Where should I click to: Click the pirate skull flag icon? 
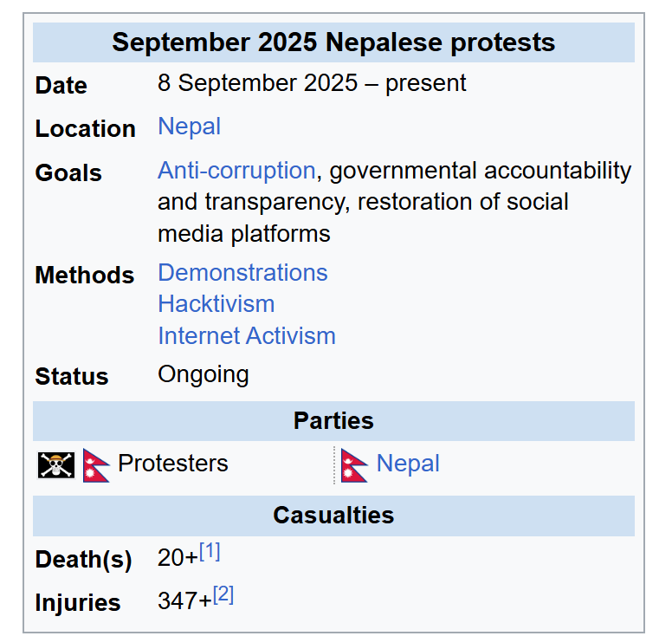[56, 465]
